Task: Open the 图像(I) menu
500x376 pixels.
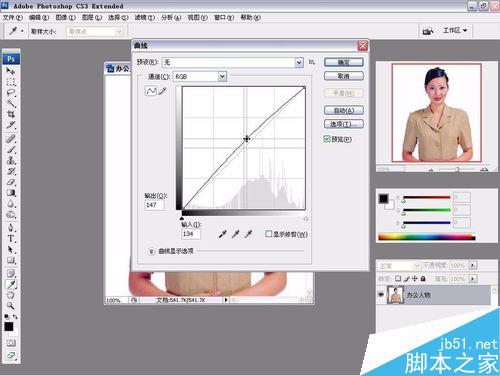Action: tap(65, 17)
